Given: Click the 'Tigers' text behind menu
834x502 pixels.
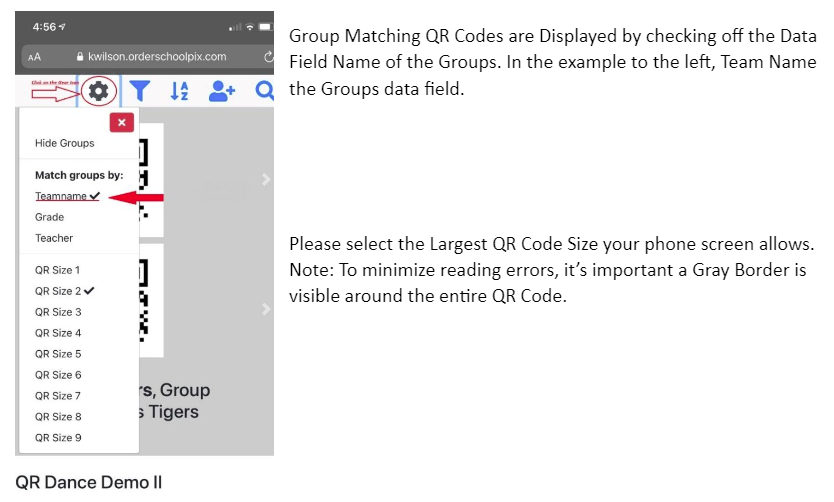Looking at the screenshot, I should tap(173, 412).
